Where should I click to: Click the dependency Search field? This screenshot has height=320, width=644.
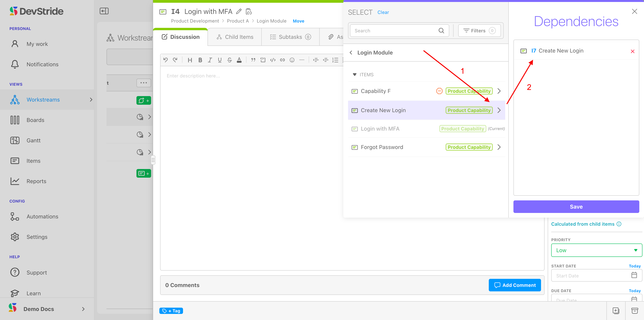(395, 31)
